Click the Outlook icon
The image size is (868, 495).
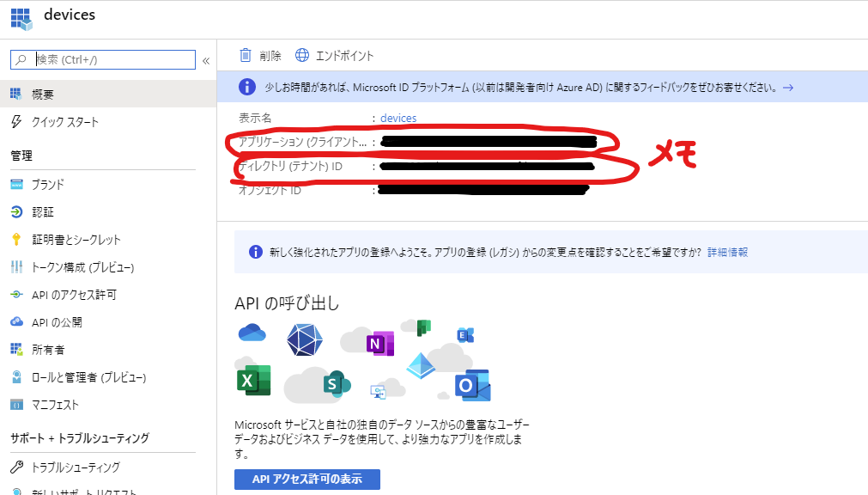pos(473,385)
